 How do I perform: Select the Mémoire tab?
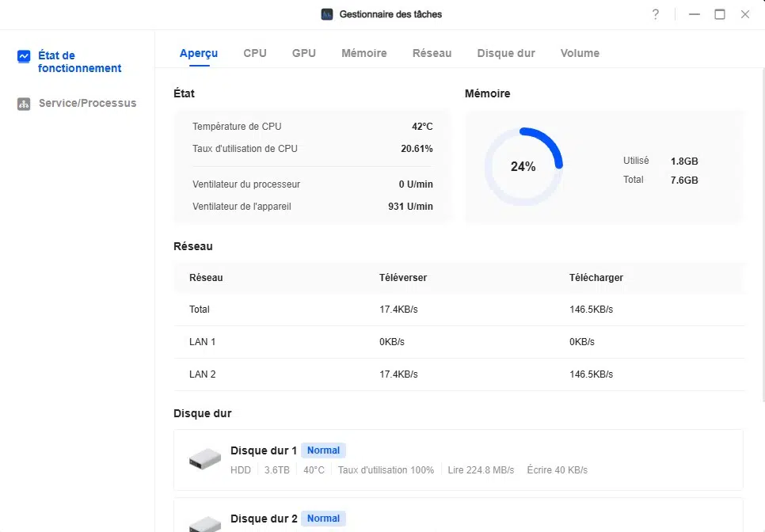364,53
